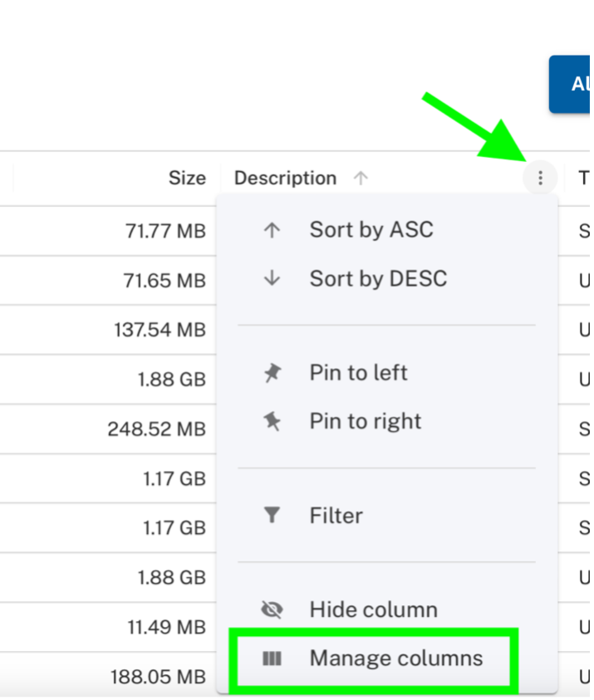The height and width of the screenshot is (700, 594).
Task: Click the Manage columns icon
Action: (x=272, y=658)
